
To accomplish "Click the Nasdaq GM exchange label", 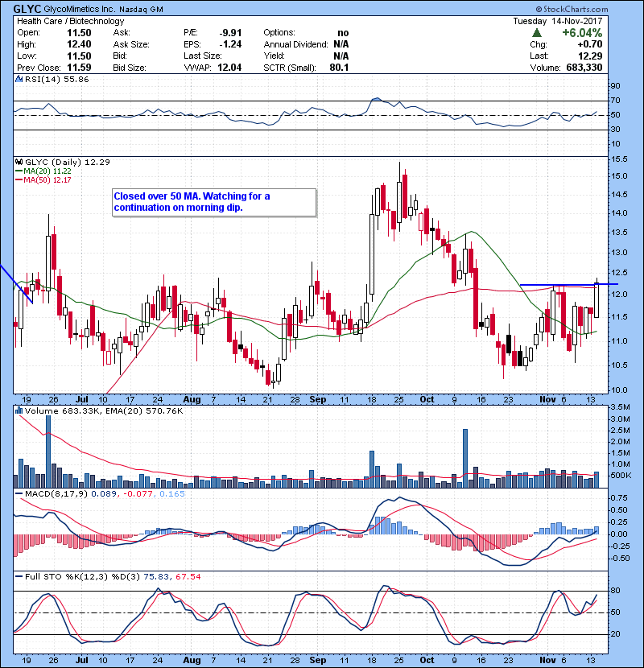I will [x=141, y=10].
